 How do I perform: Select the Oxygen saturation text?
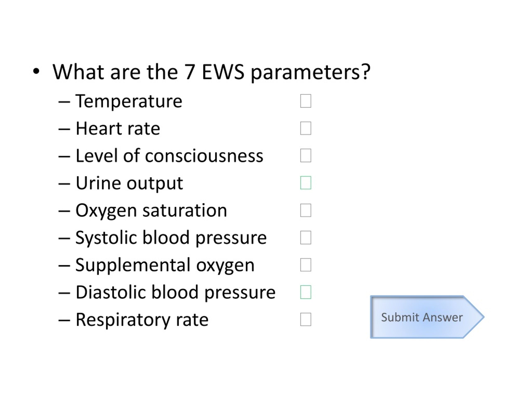(151, 211)
